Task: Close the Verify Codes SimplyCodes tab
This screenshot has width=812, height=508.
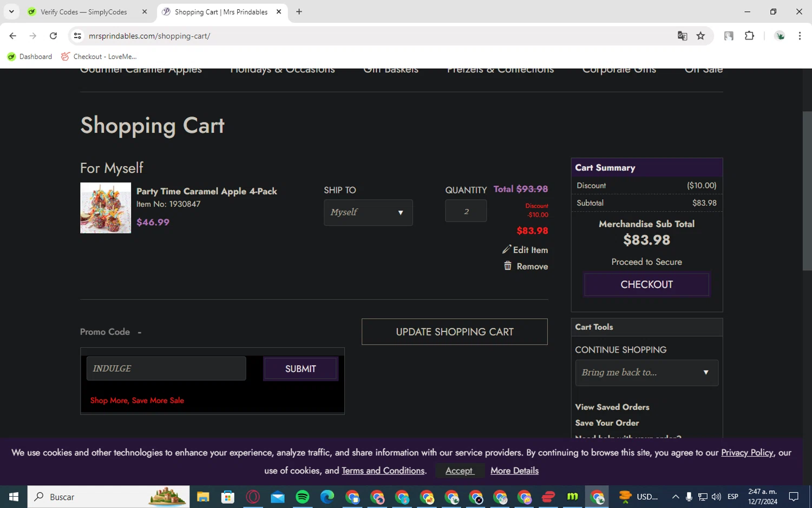Action: pos(145,11)
